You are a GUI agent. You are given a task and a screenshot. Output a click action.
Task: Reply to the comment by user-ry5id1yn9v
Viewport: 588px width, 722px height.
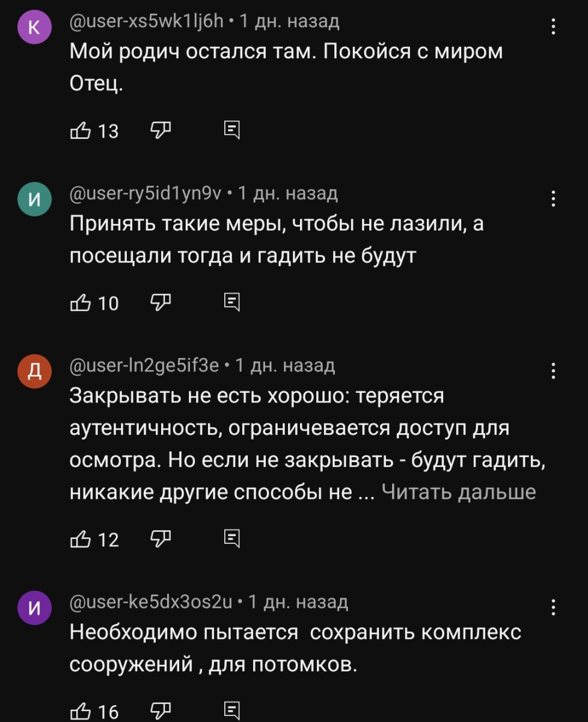231,303
